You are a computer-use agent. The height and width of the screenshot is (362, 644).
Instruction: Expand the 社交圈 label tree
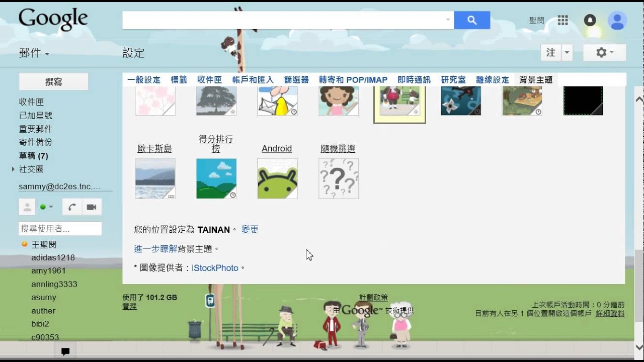13,169
